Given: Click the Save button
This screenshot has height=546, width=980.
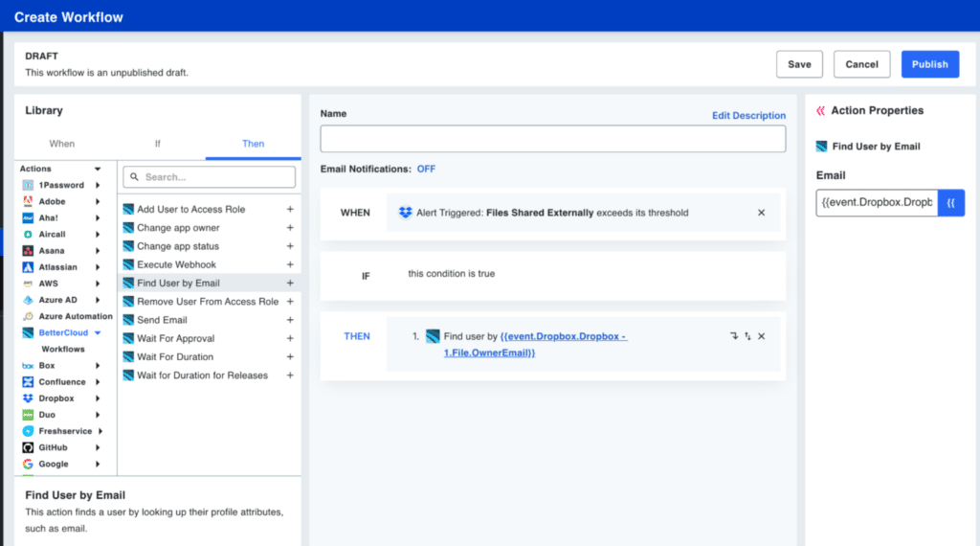Looking at the screenshot, I should 799,64.
